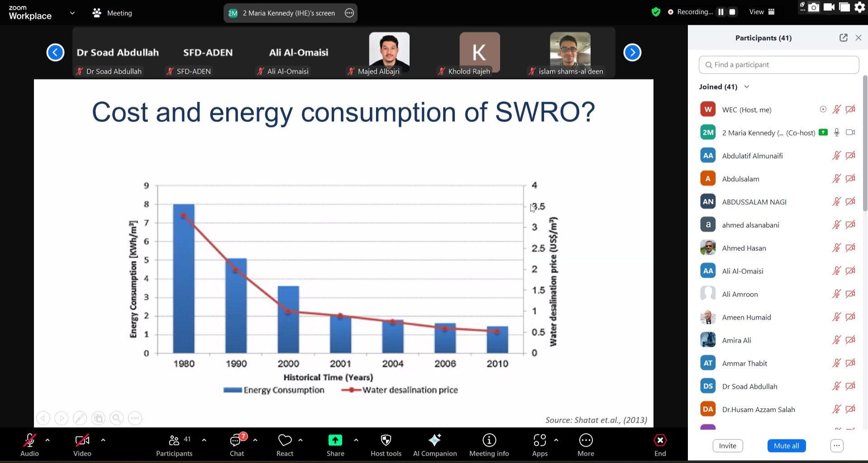Collapse the Joined (41) list

(747, 87)
